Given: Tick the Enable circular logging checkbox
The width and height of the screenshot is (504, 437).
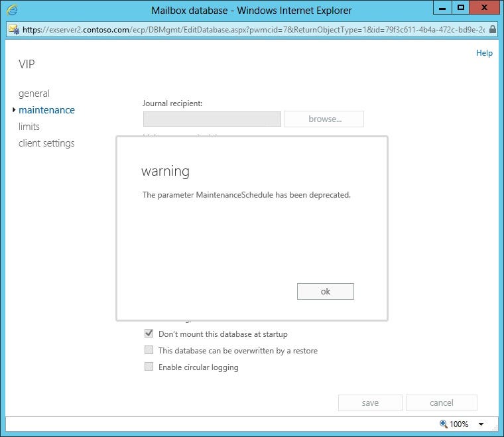Looking at the screenshot, I should 149,367.
